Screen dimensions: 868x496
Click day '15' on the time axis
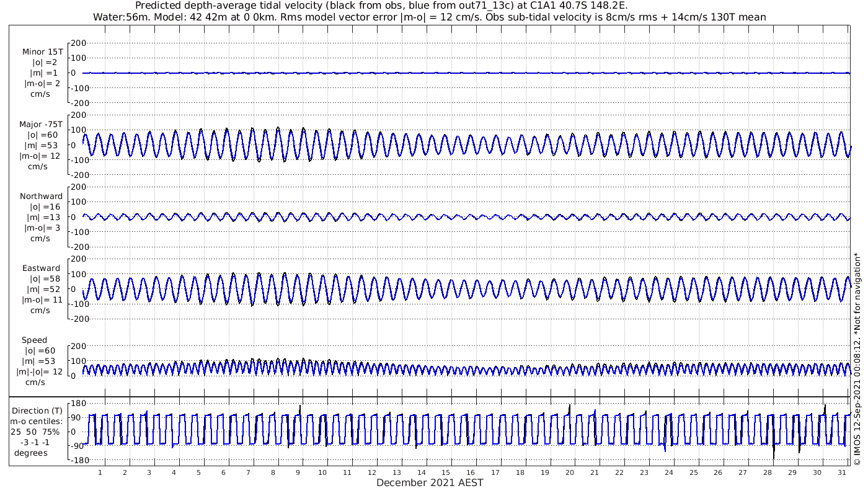[x=446, y=472]
